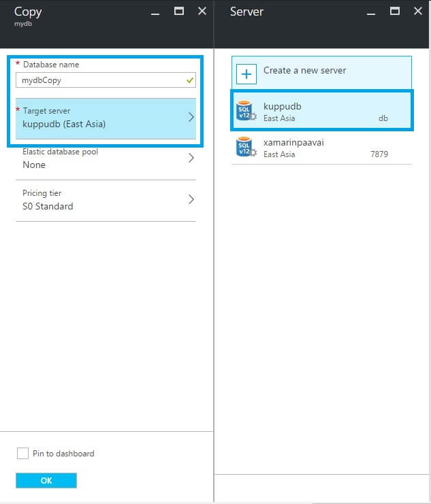Maximize the Copy blade
Image resolution: width=431 pixels, height=504 pixels.
[179, 11]
